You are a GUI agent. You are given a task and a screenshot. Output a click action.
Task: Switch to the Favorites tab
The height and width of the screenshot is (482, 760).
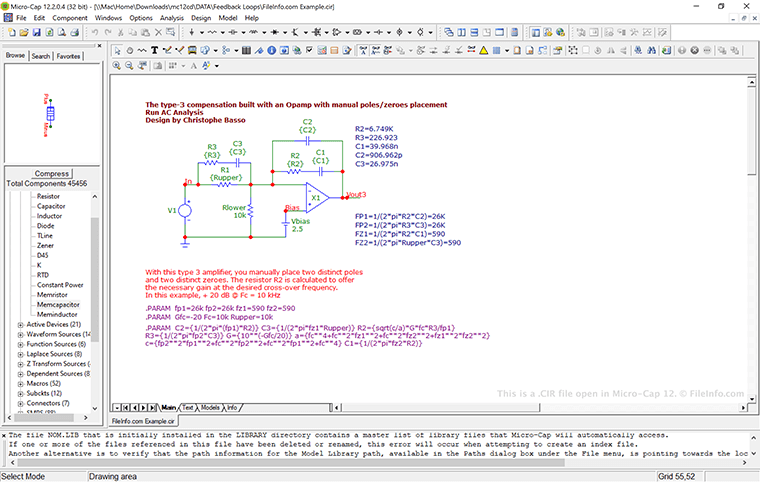click(x=68, y=56)
